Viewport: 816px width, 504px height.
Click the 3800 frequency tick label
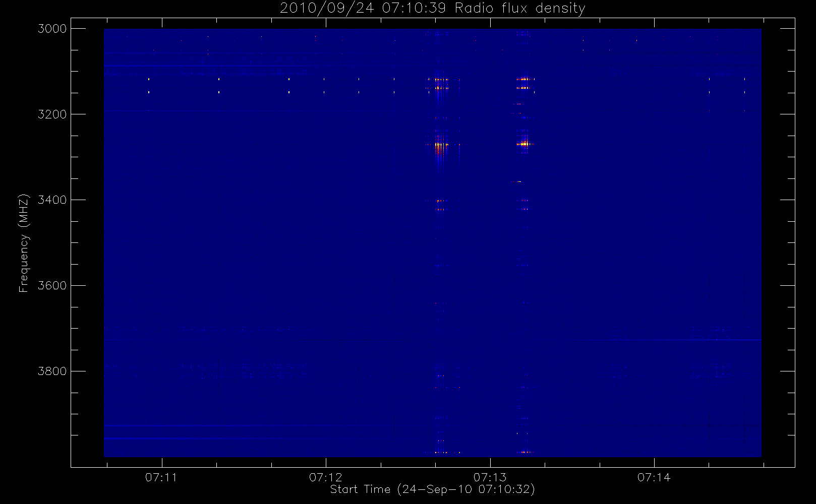52,371
